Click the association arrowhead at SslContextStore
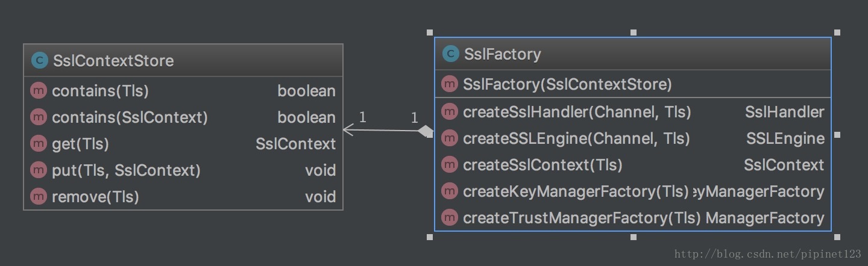This screenshot has width=868, height=266. [x=349, y=129]
